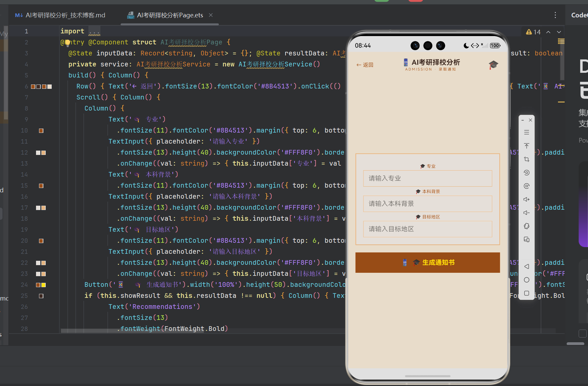The width and height of the screenshot is (588, 386).
Task: Tap the emulator Home circle button
Action: tap(527, 280)
